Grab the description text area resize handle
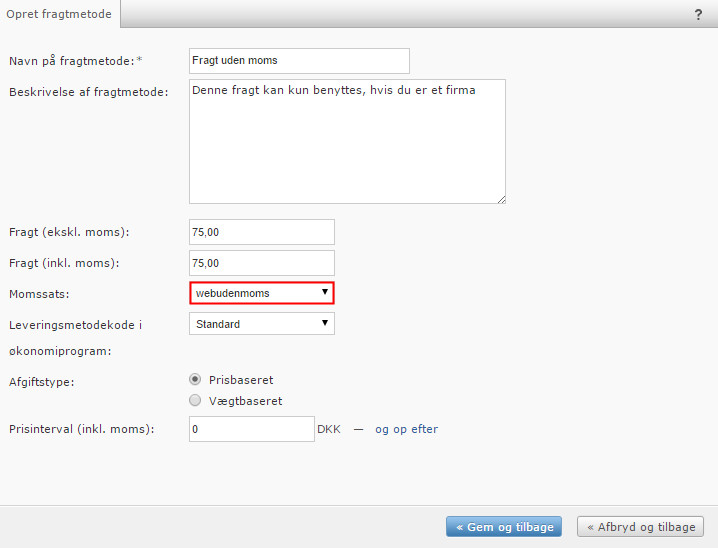This screenshot has width=718, height=548. (x=500, y=198)
